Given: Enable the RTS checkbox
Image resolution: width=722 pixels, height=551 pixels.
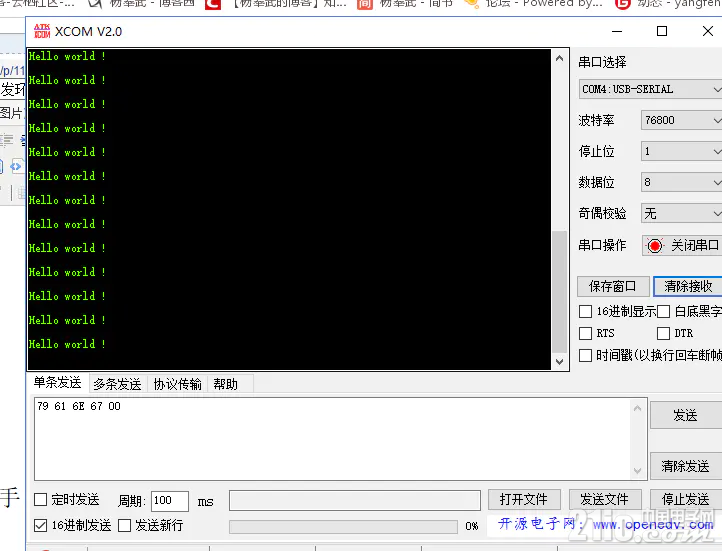Looking at the screenshot, I should tap(585, 333).
